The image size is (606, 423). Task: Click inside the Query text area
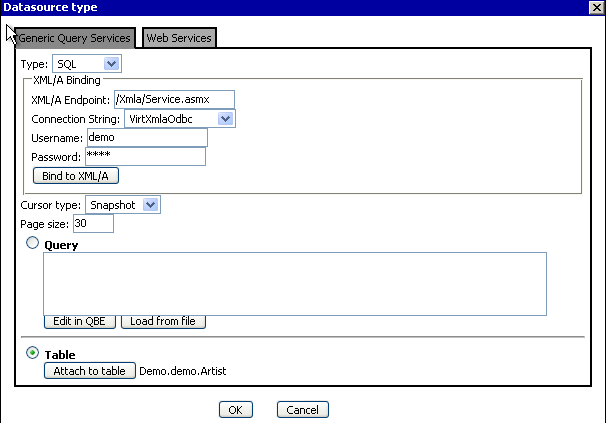tap(295, 283)
